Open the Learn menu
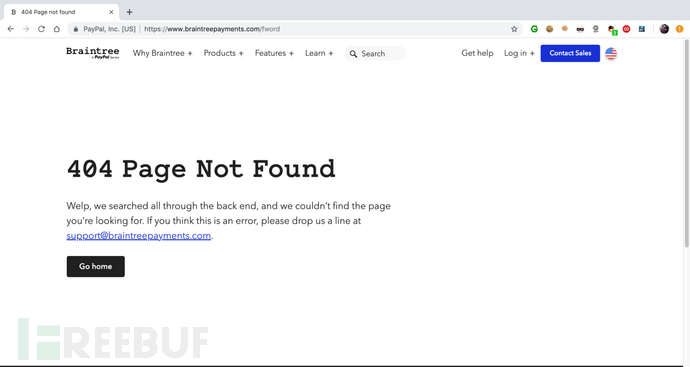 tap(319, 53)
